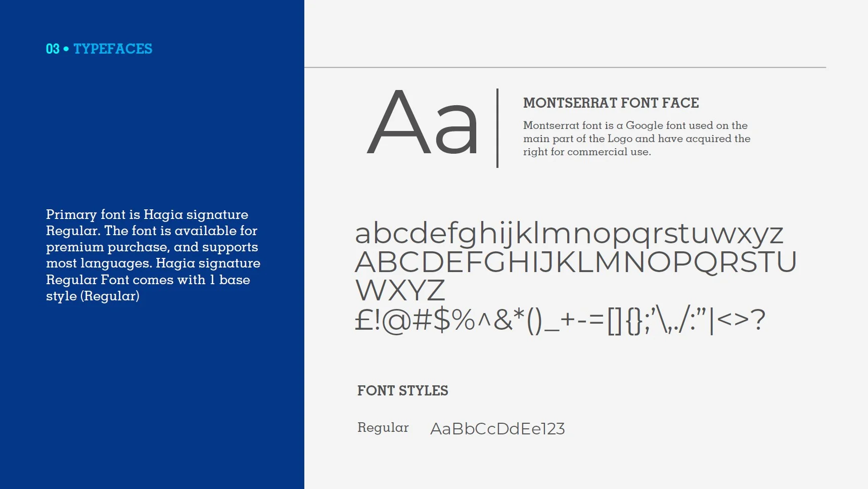Click the FONT STYLES heading
868x489 pixels.
(x=402, y=391)
